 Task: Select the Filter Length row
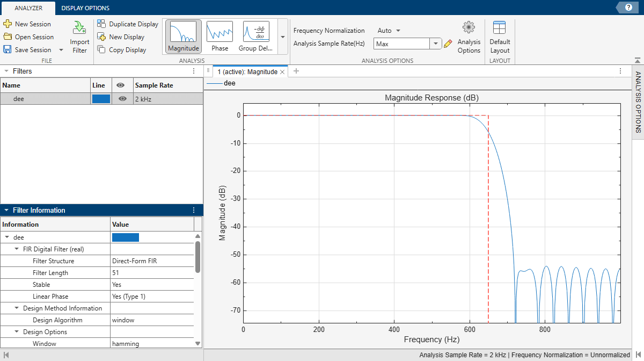(97, 272)
